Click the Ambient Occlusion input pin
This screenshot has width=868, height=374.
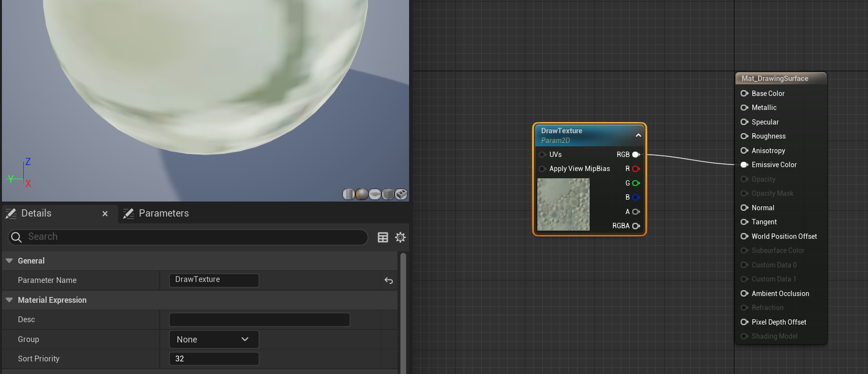(745, 294)
